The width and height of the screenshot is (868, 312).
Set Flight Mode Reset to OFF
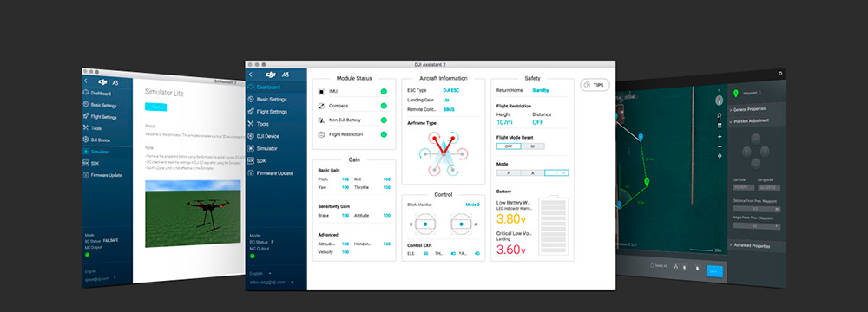[509, 146]
